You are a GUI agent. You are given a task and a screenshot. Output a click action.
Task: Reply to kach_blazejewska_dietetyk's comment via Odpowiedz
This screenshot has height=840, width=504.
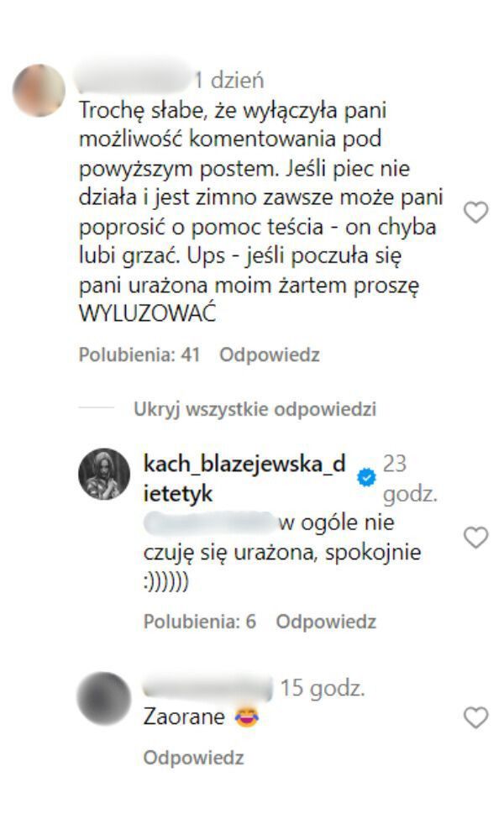pyautogui.click(x=326, y=622)
